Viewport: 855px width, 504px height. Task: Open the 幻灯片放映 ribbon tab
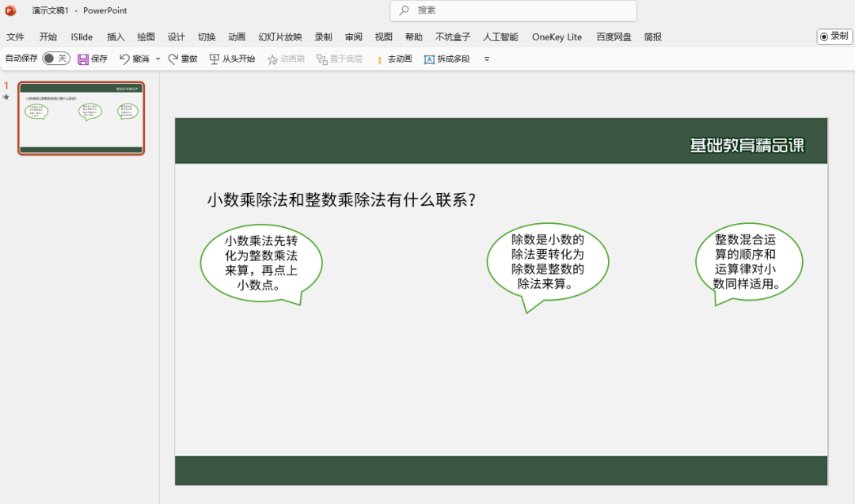tap(280, 36)
